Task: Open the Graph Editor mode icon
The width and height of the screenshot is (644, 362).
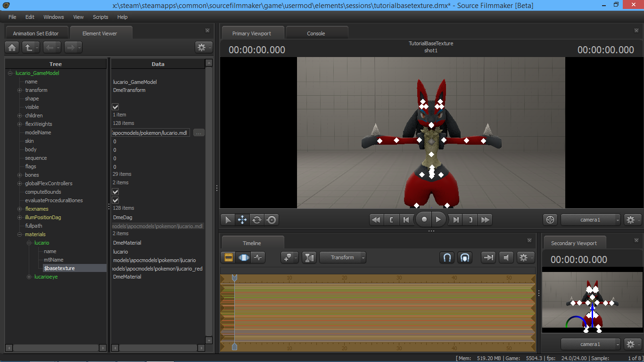Action: [x=258, y=257]
